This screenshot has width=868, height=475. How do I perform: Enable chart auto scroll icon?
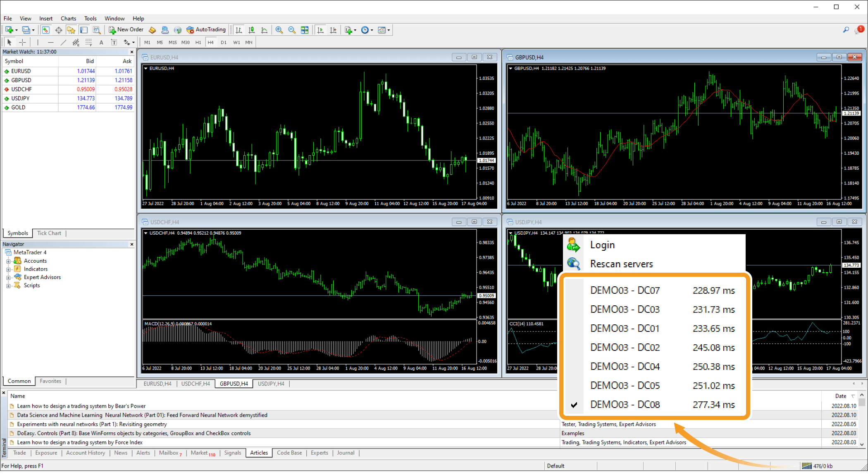tap(320, 30)
